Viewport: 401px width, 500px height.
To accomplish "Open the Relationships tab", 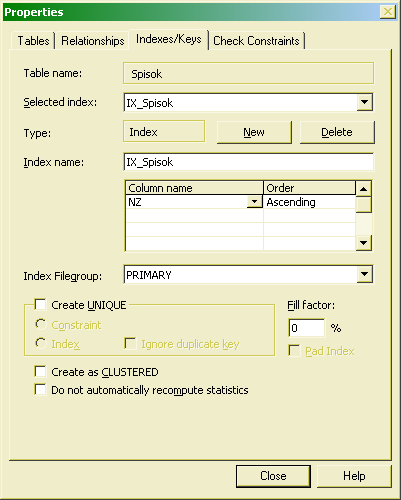I will 92,41.
